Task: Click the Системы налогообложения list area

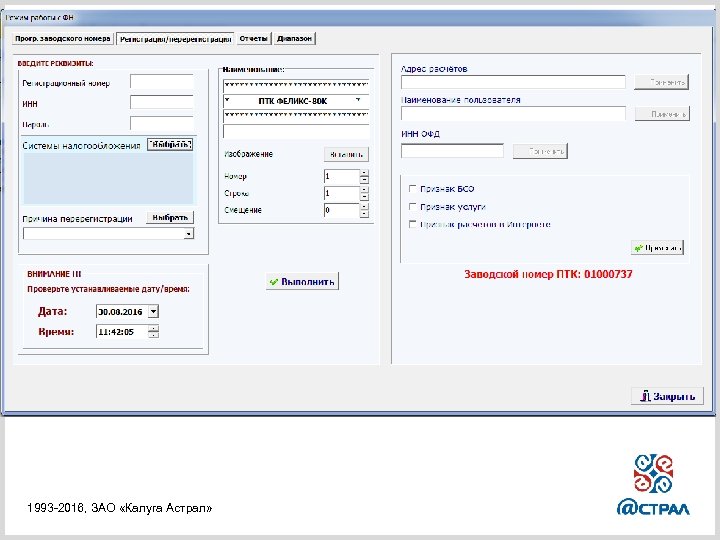Action: click(x=108, y=178)
